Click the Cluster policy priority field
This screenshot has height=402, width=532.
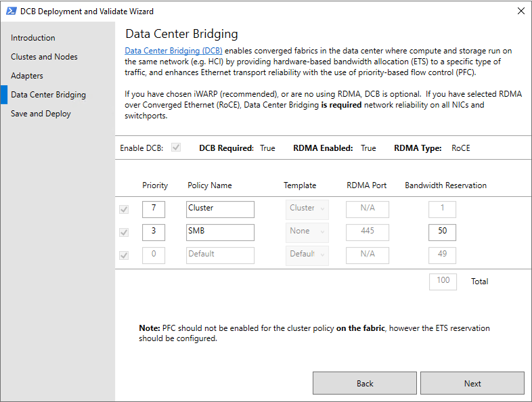tap(154, 209)
